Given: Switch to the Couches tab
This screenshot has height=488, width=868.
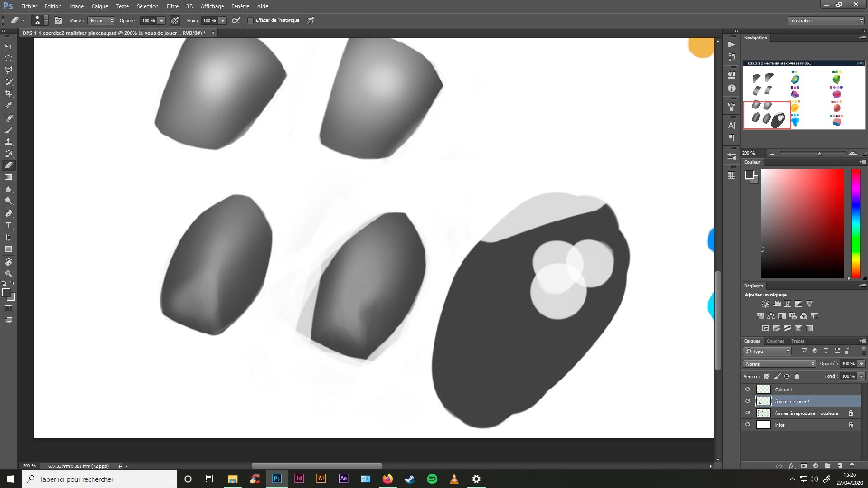Looking at the screenshot, I should (775, 341).
